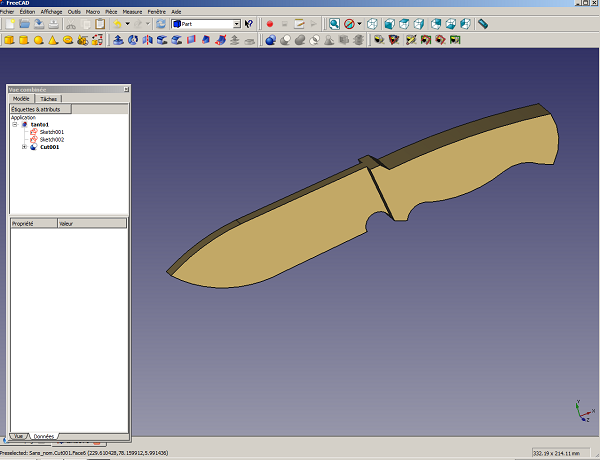Screen dimensions: 600x460
Task: Switch to the Vue properties tab
Action: pyautogui.click(x=18, y=436)
